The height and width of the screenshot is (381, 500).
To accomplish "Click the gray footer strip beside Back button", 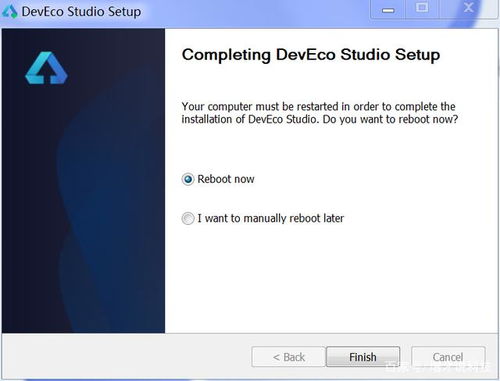I will click(x=127, y=357).
